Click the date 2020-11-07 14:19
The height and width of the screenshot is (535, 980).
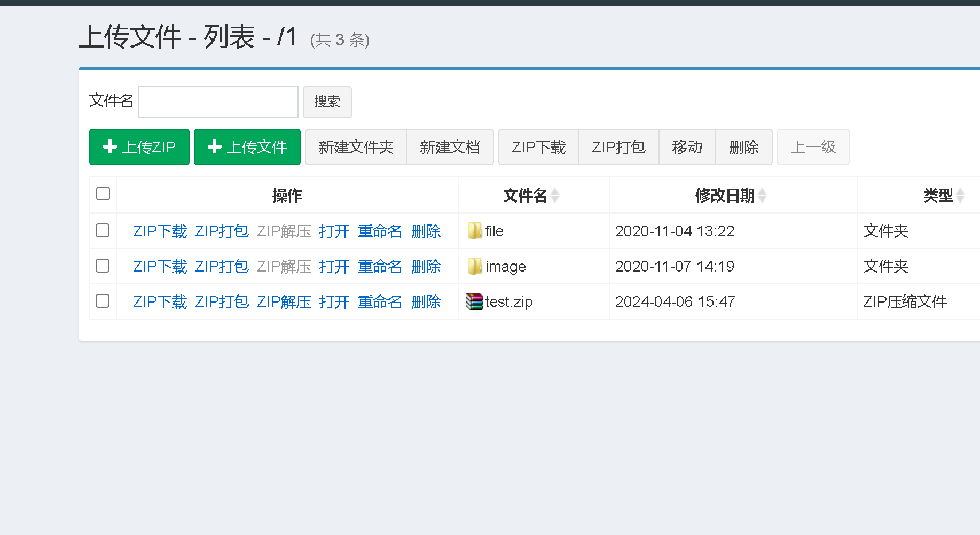click(x=675, y=266)
